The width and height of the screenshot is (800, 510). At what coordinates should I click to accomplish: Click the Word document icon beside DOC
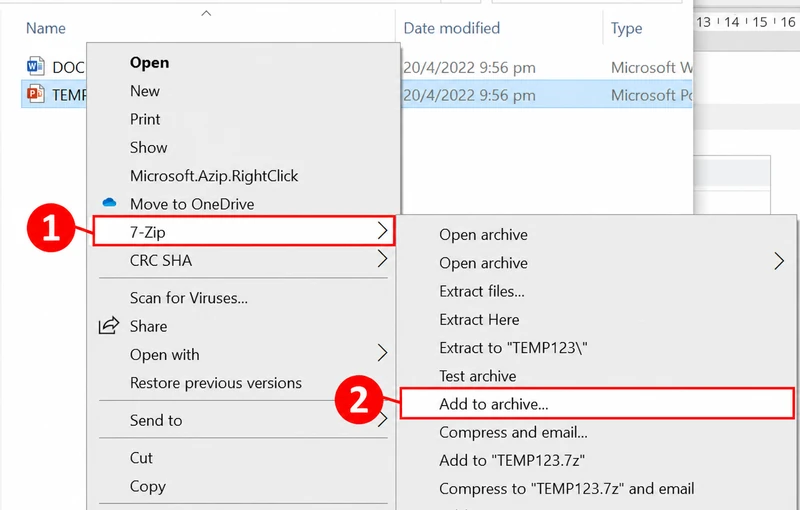35,66
